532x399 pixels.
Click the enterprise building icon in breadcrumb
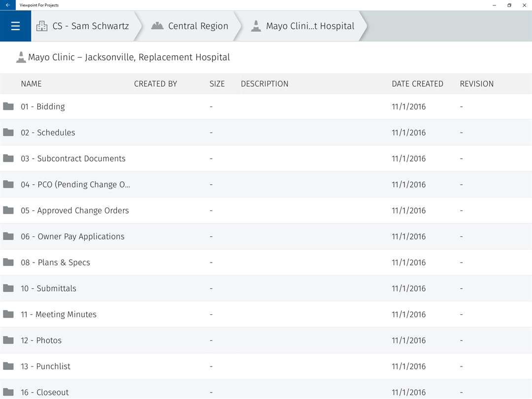(42, 26)
